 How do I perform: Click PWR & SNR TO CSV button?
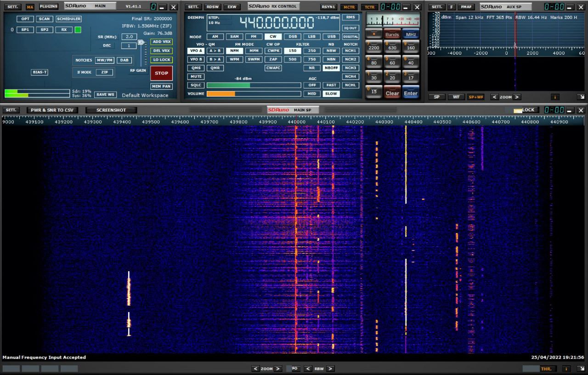(52, 110)
